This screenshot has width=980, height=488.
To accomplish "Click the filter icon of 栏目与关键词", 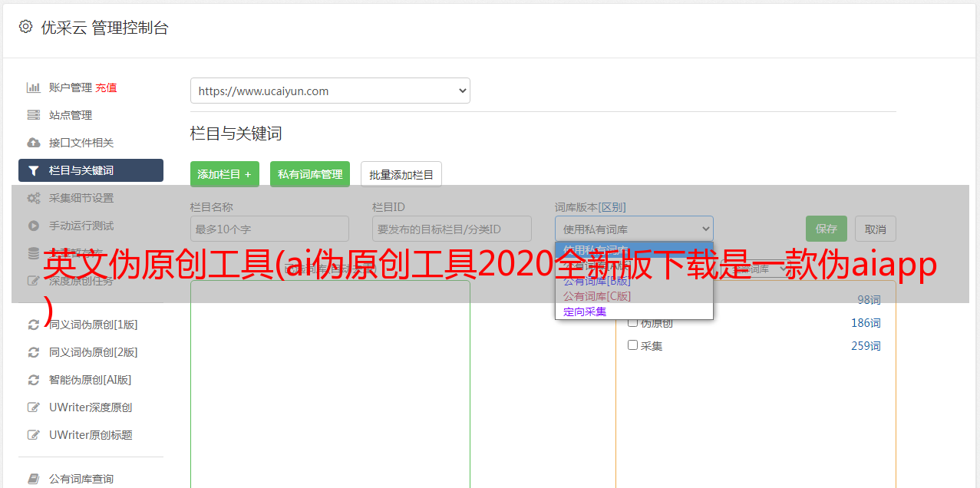I will tap(34, 170).
